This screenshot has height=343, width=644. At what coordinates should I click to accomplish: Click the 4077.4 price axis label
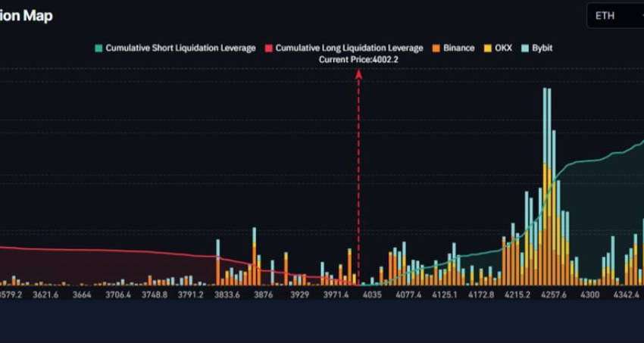click(408, 294)
